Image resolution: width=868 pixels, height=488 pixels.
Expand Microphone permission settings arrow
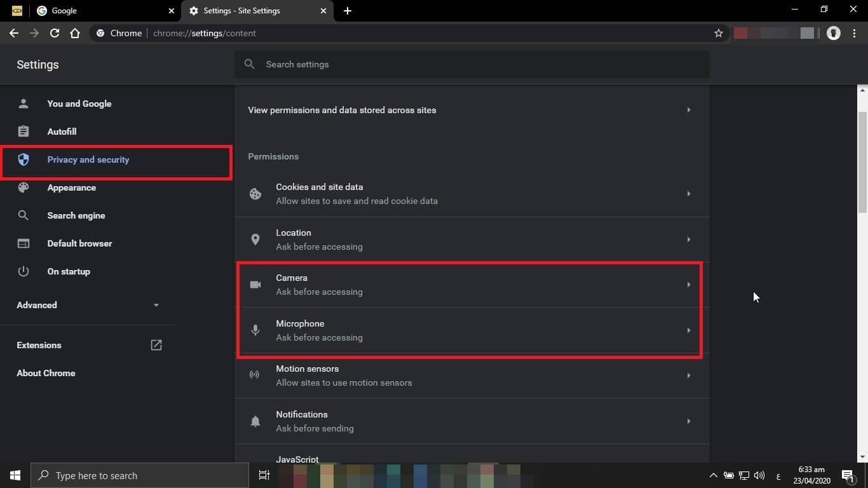(x=688, y=330)
